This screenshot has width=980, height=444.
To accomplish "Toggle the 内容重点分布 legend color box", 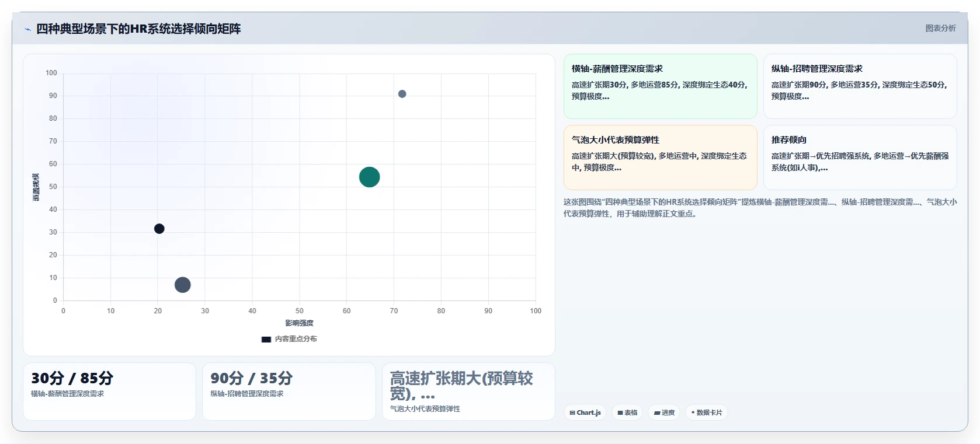I will (266, 339).
